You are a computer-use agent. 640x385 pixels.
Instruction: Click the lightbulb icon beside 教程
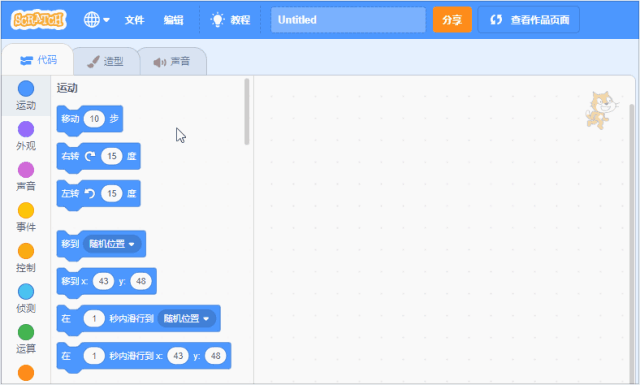[217, 20]
